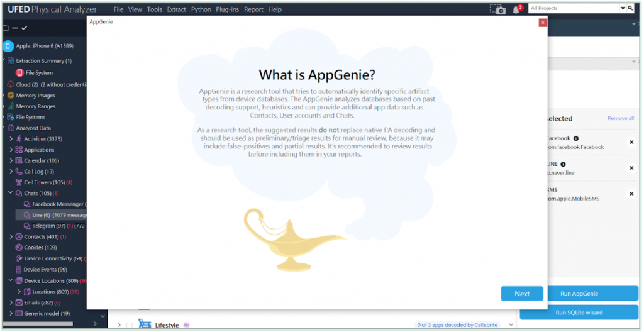Screen dimensions: 644x332
Task: Click the Cookies icon
Action: [19, 247]
